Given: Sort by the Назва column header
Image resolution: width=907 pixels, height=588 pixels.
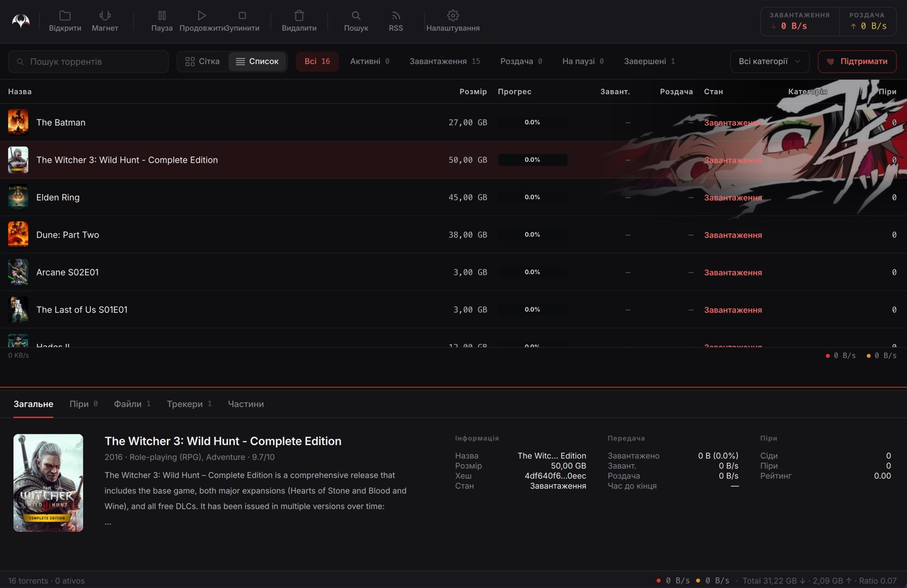Looking at the screenshot, I should (20, 91).
